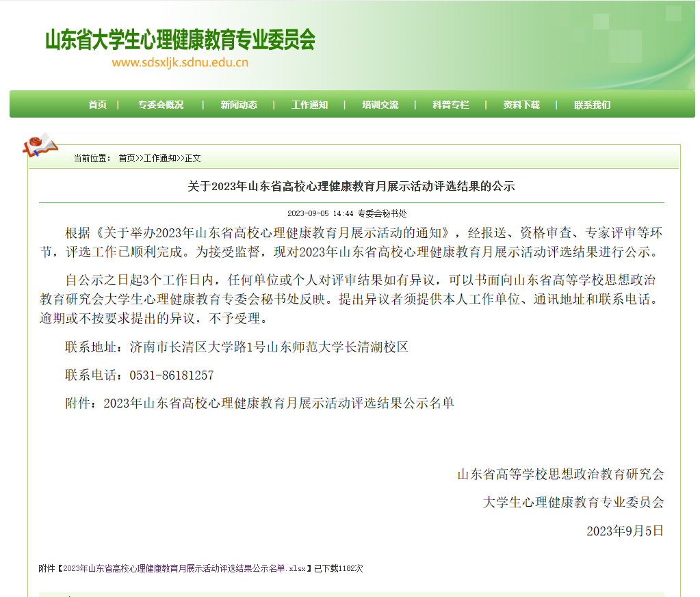Click the 工作通知 breadcrumb link

coord(160,159)
